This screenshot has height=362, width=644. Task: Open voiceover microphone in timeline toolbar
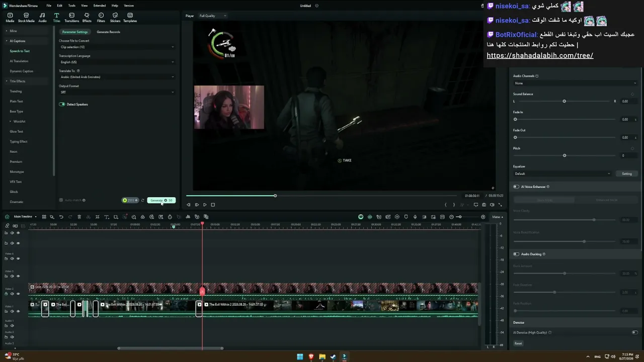[415, 217]
